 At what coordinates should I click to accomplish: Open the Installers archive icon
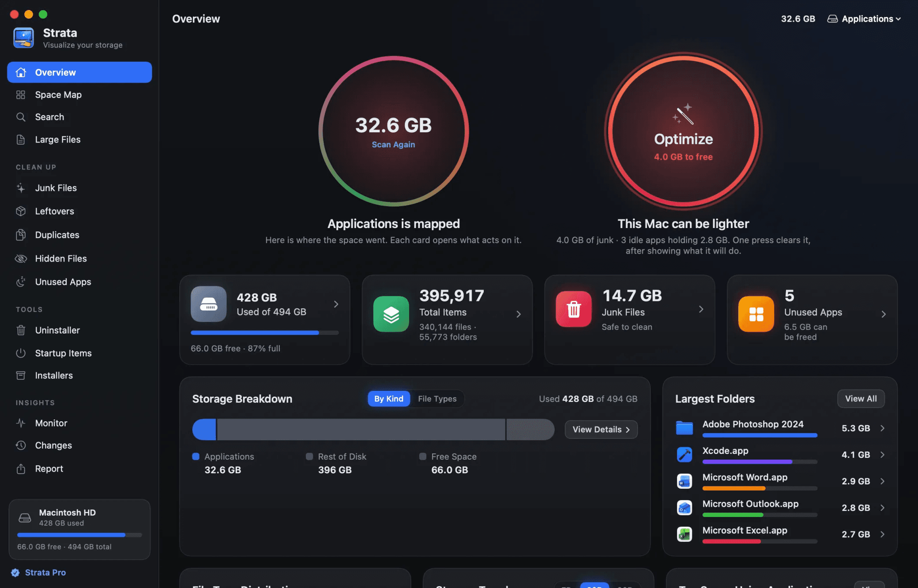[21, 375]
